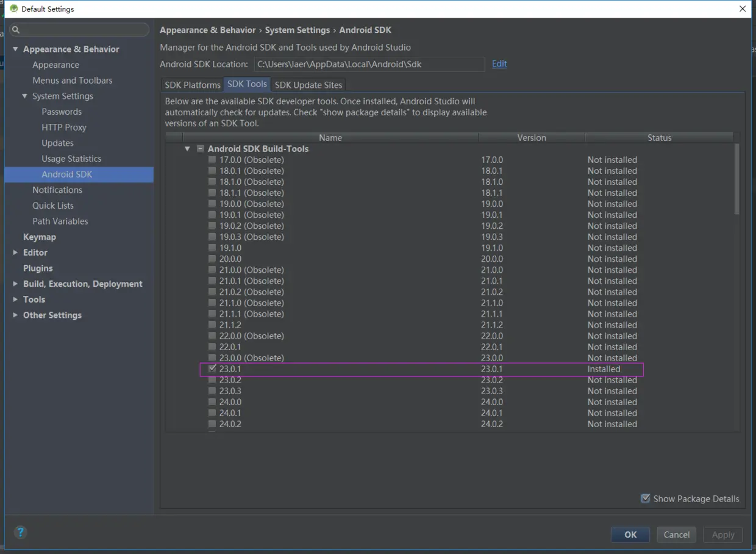Check the 19.1.0 build-tools checkbox
The image size is (756, 554).
(x=212, y=248)
